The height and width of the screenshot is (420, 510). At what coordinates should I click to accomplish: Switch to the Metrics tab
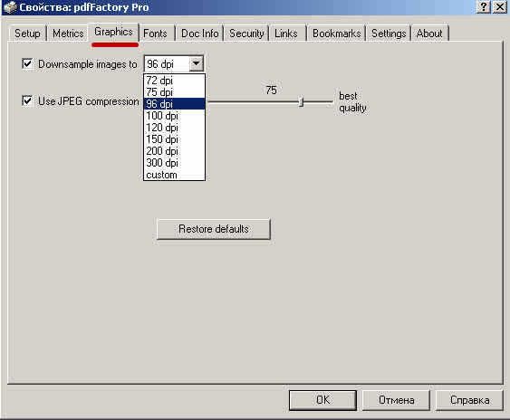[68, 33]
